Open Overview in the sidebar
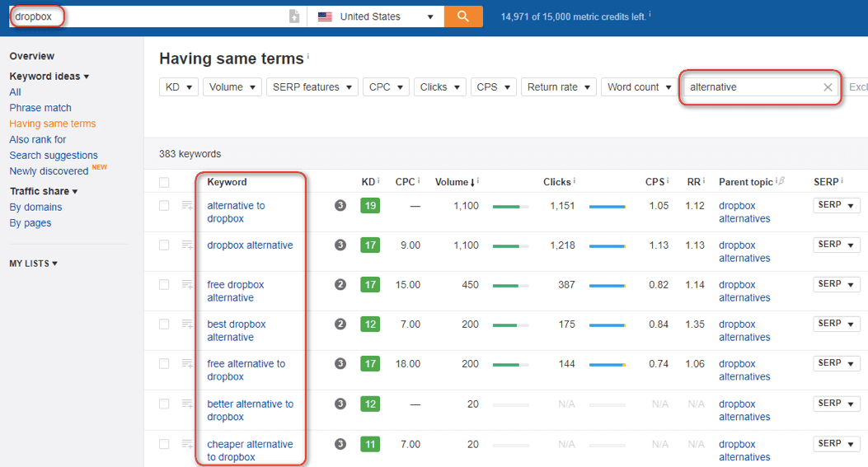 click(31, 56)
